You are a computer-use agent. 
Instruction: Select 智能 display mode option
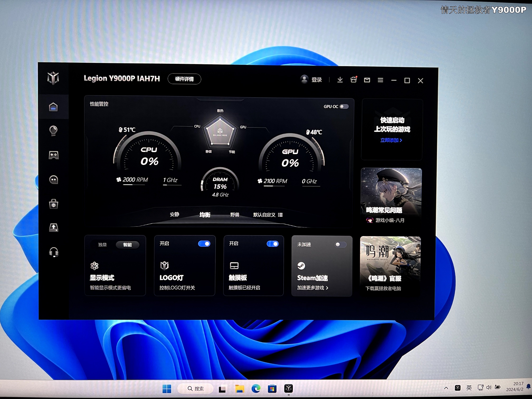(127, 245)
